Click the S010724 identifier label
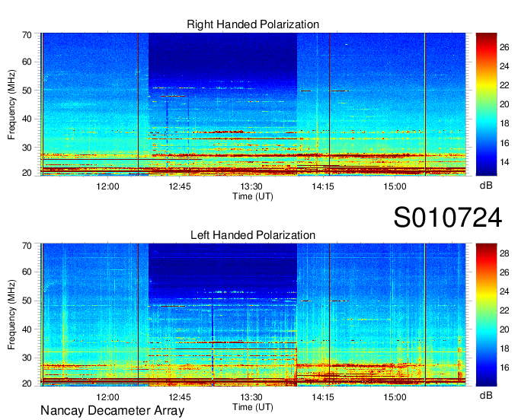Viewport: 518px width, 420px height. click(x=448, y=218)
